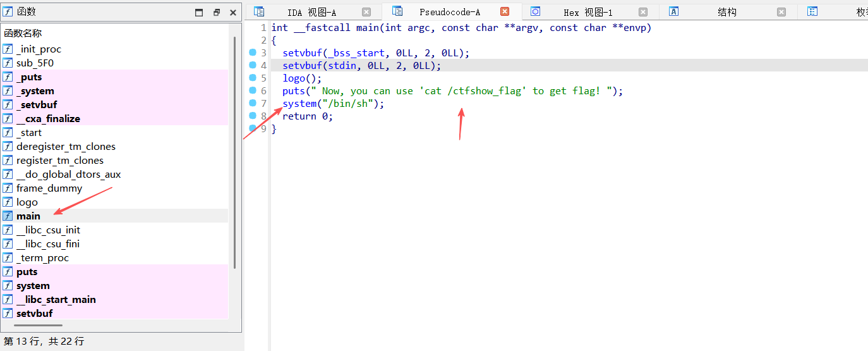Toggle breakpoint dot on line 7
The height and width of the screenshot is (351, 868).
pos(253,103)
